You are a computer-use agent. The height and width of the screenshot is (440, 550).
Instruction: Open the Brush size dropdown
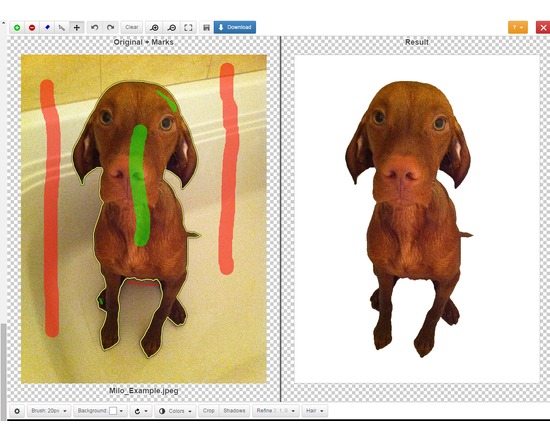tap(49, 411)
